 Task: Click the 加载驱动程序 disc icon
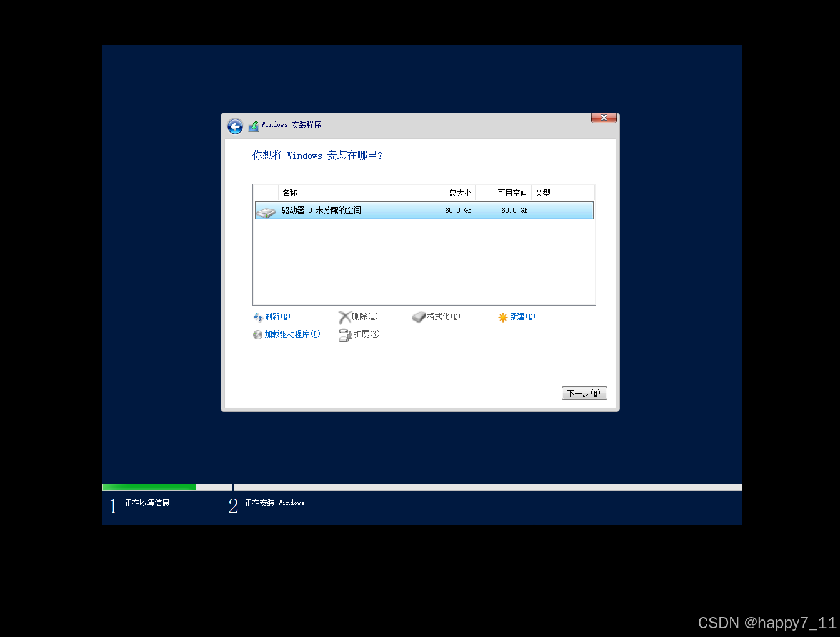click(x=257, y=334)
